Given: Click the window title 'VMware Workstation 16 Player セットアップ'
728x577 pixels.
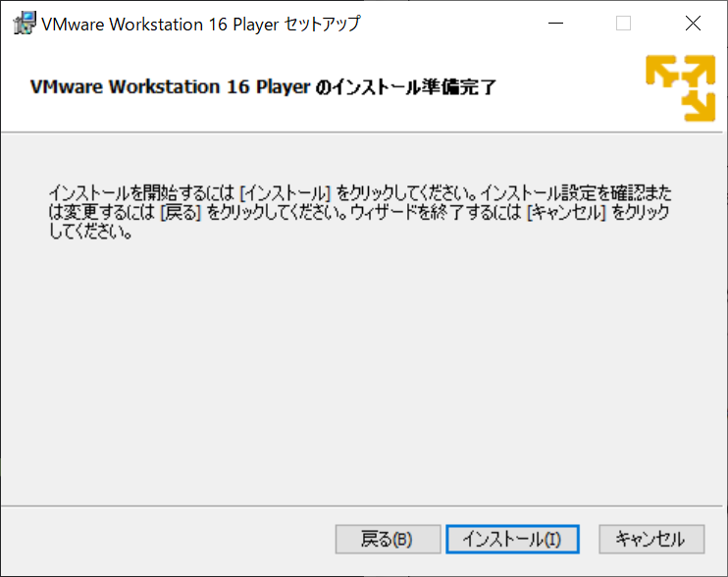Looking at the screenshot, I should click(x=200, y=25).
